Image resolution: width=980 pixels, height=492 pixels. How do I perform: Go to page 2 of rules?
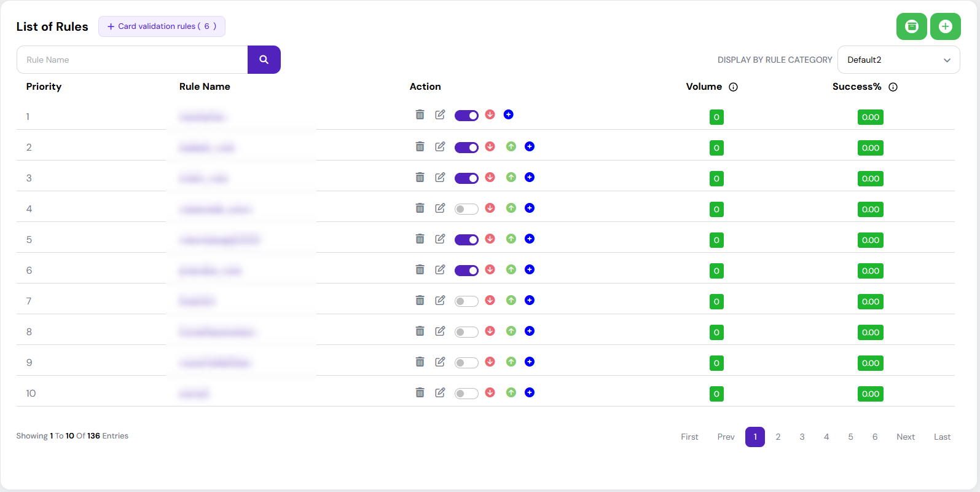coord(778,437)
